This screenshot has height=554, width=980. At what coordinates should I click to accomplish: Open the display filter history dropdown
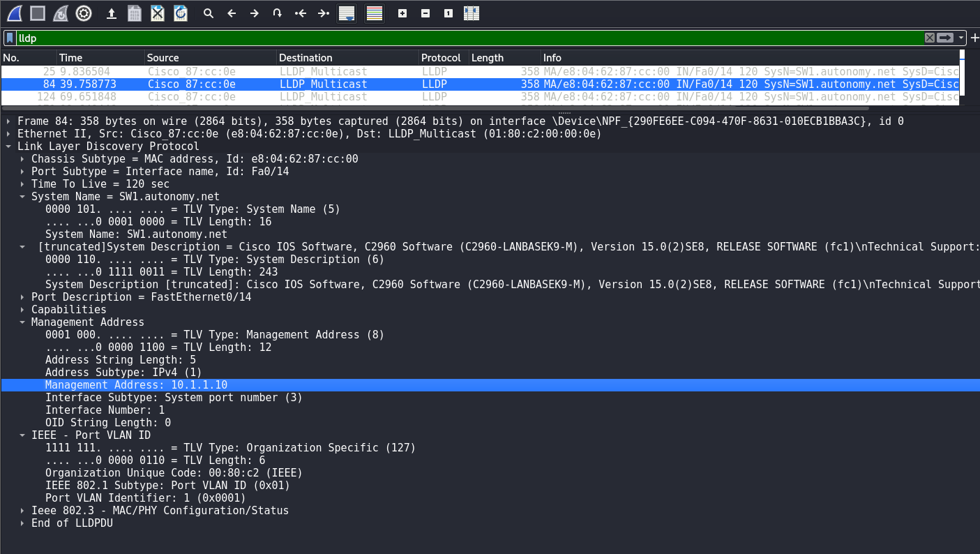961,38
